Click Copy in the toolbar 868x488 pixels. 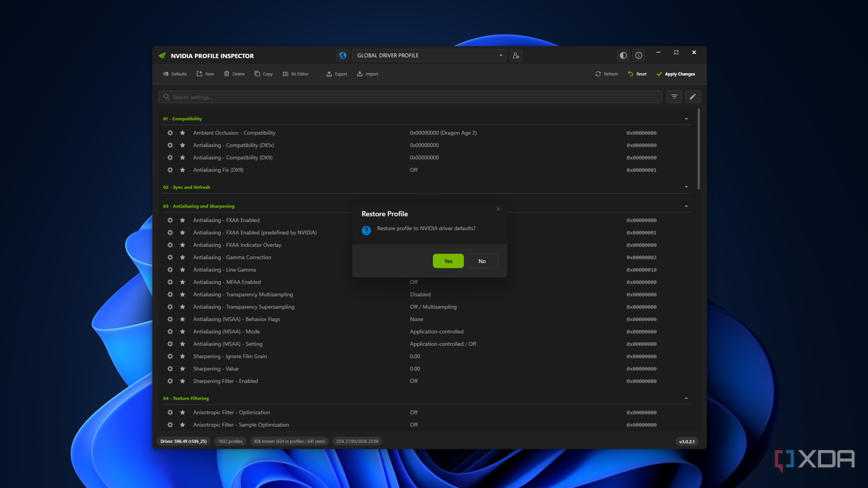pyautogui.click(x=264, y=74)
